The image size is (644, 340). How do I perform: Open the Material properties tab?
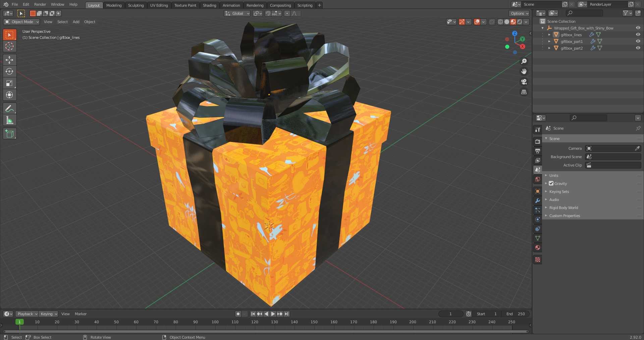click(538, 248)
